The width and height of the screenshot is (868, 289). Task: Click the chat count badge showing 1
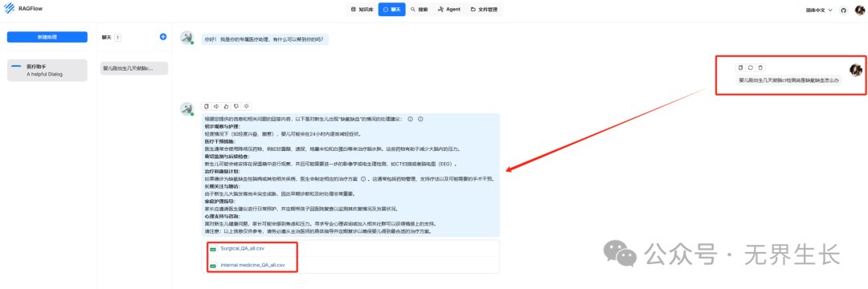click(x=118, y=37)
